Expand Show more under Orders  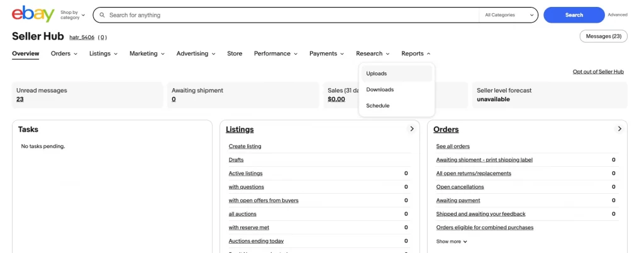(x=452, y=242)
